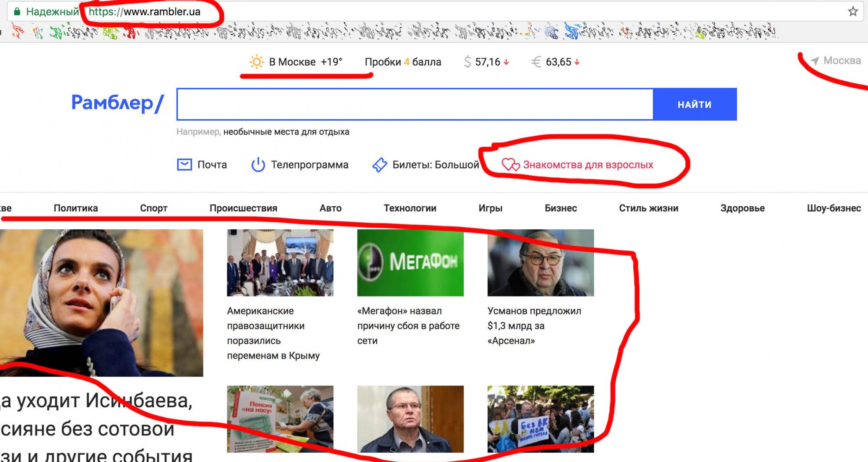Select the Шоу-бизнес category
The image size is (868, 462).
833,208
